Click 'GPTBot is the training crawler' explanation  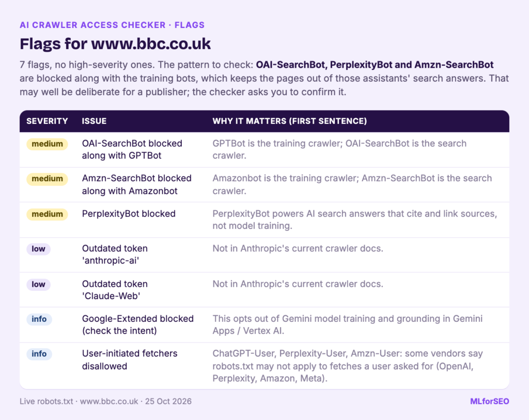point(339,149)
